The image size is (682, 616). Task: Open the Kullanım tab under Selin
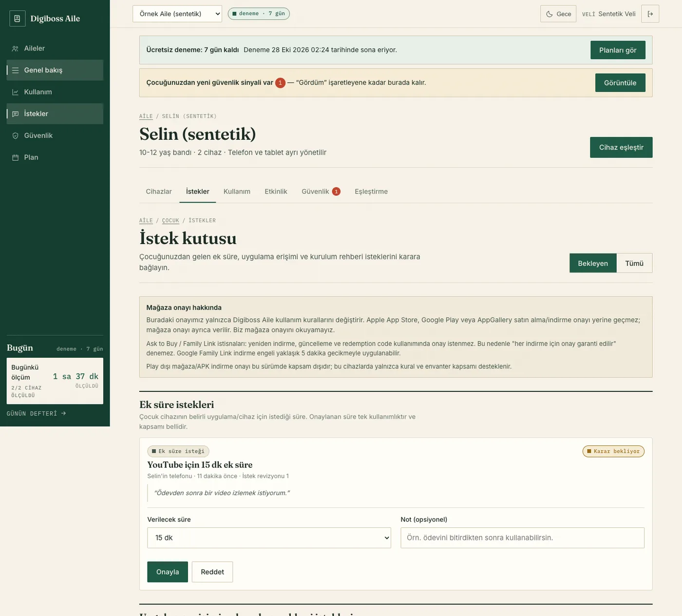tap(237, 192)
